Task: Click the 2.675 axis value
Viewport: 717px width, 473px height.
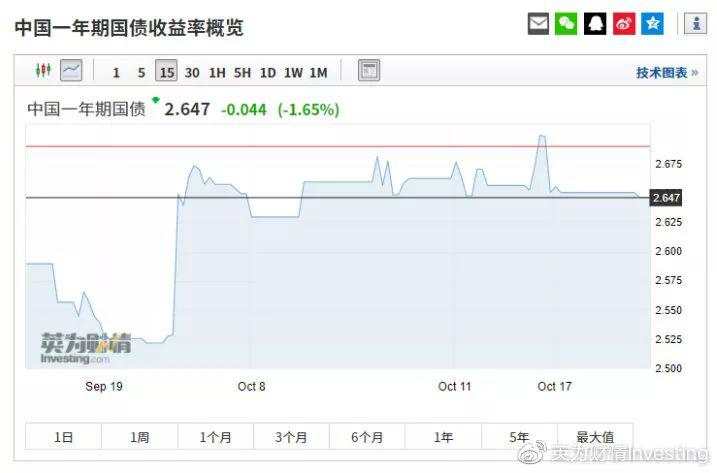Action: [669, 164]
